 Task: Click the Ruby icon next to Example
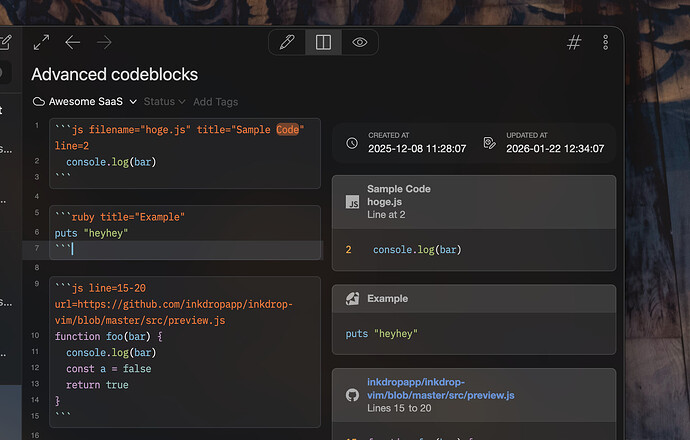(x=352, y=298)
